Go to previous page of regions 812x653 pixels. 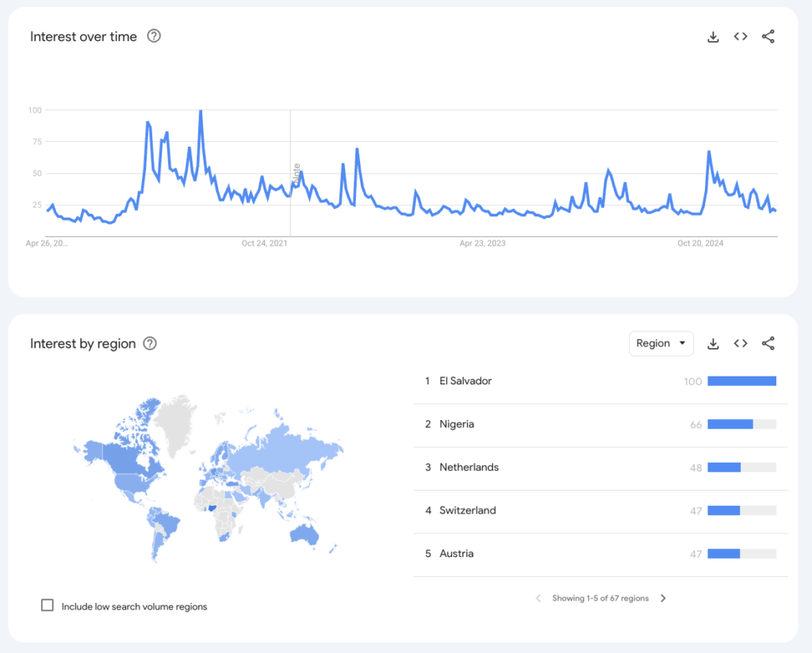tap(538, 598)
